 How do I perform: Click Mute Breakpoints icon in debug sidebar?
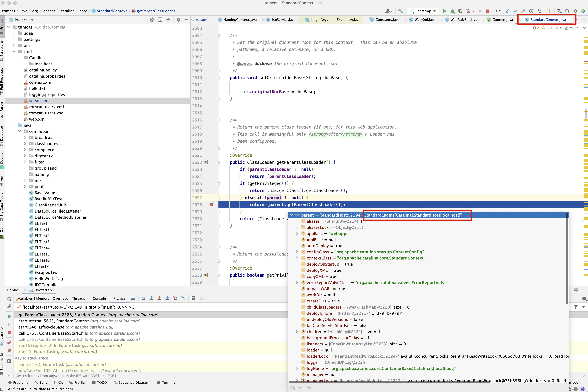(9, 350)
